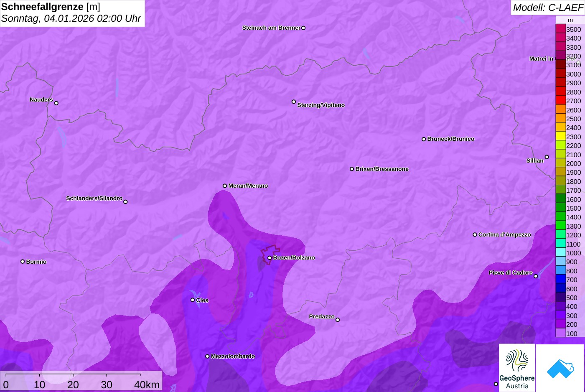Pick the 3500 m legend color swatch

(560, 29)
